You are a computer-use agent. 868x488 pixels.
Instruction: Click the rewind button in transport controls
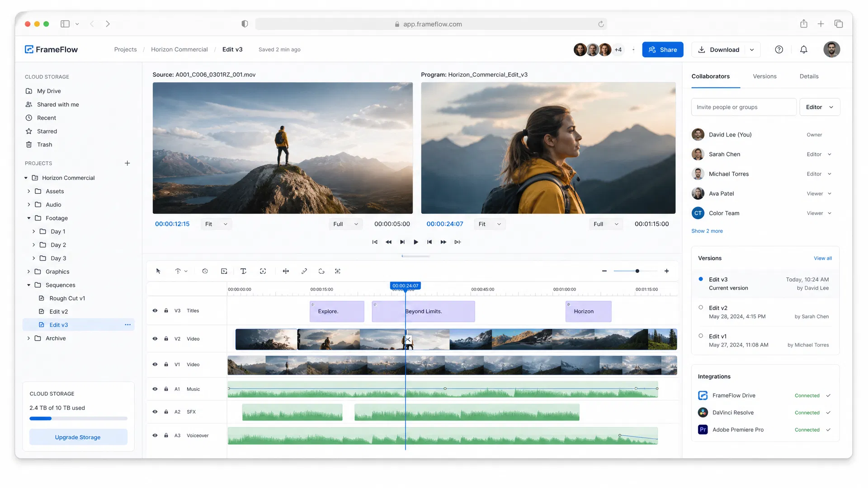coord(388,242)
